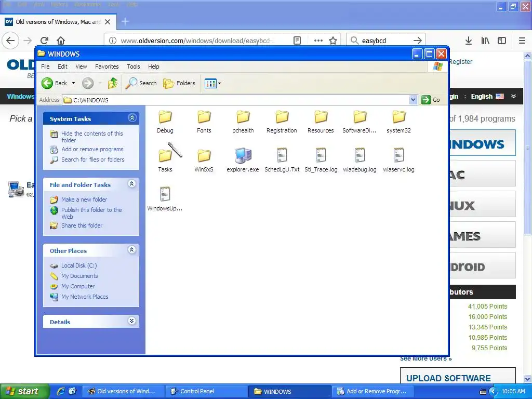Select the WindowsUp... log file

[x=165, y=199]
